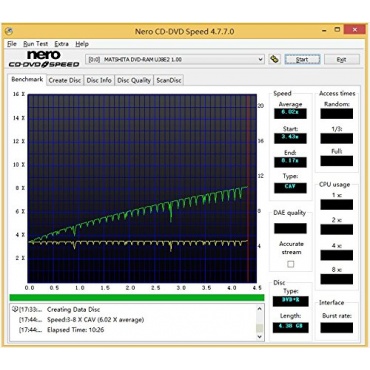The height and width of the screenshot is (370, 370).
Task: Click the Nero app icon in title bar
Action: [x=9, y=31]
